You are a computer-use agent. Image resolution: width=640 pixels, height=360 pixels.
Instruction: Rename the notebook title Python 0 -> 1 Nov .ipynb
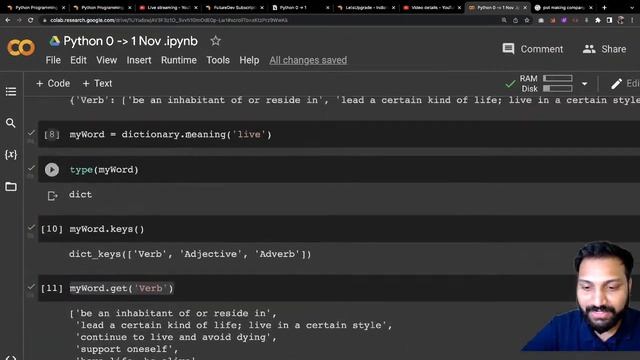pyautogui.click(x=131, y=41)
